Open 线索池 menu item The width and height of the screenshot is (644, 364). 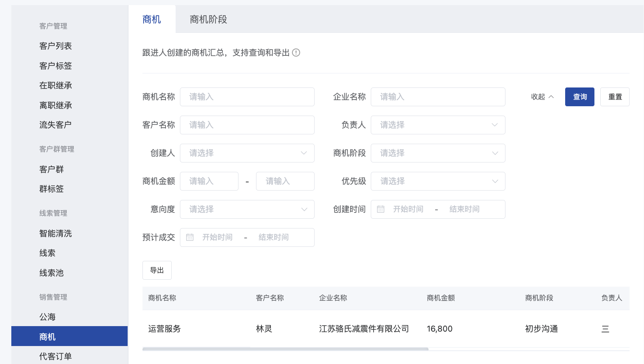tap(52, 273)
